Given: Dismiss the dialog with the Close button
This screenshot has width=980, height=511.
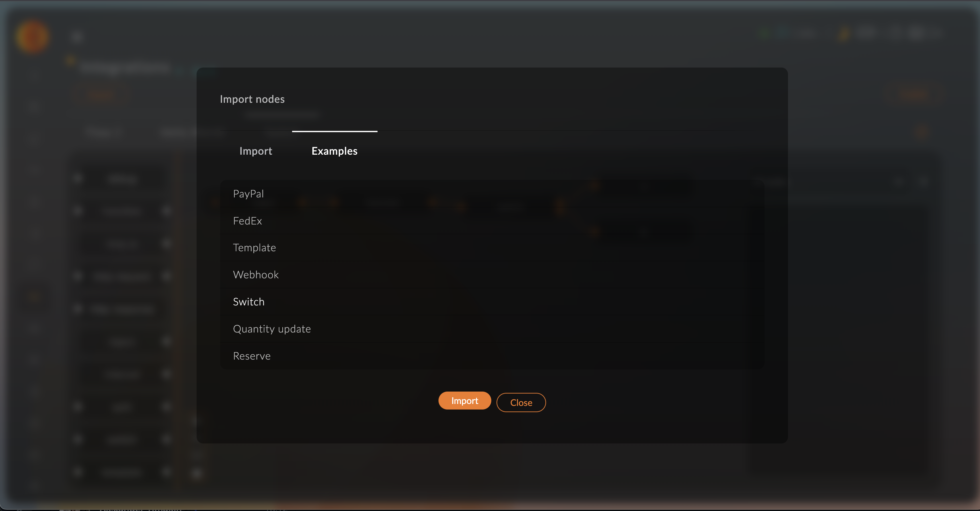Looking at the screenshot, I should (x=521, y=402).
